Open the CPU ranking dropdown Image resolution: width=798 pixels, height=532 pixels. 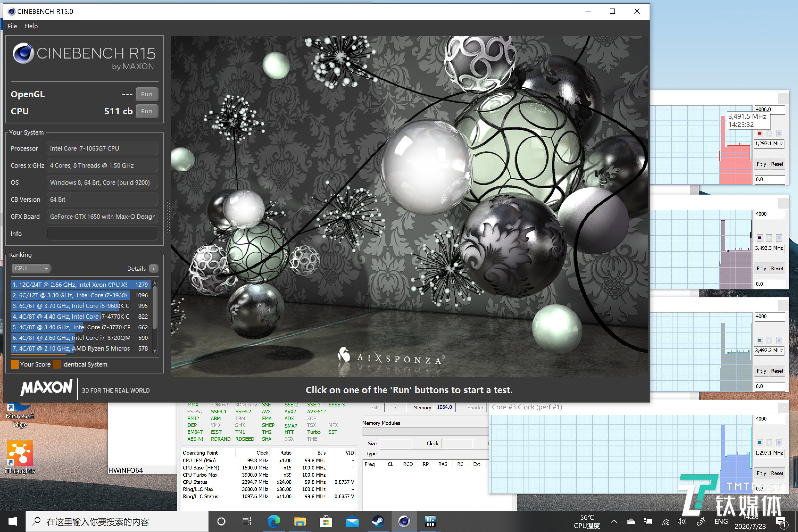tap(31, 268)
